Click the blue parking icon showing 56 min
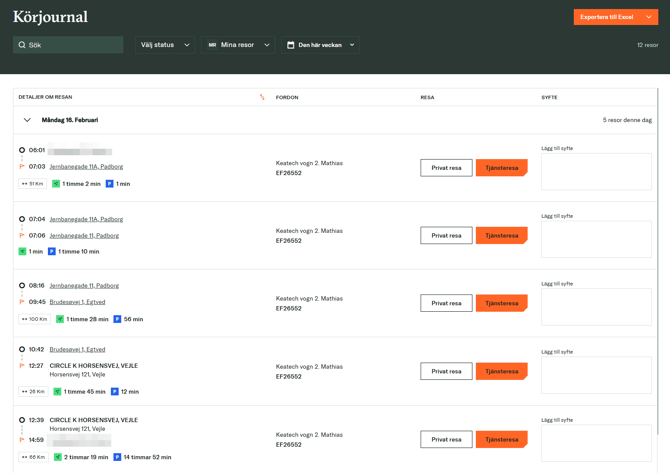This screenshot has height=473, width=670. (117, 319)
